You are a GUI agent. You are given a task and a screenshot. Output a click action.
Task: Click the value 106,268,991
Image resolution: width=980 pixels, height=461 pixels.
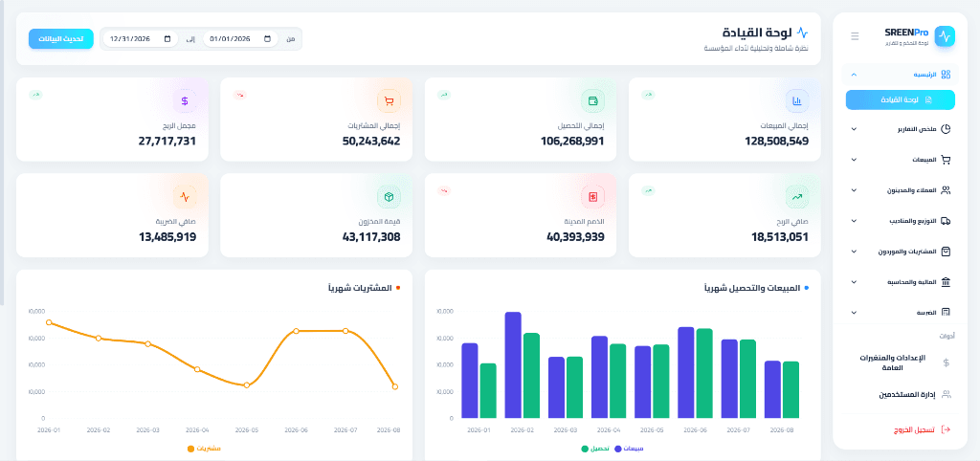tap(572, 142)
